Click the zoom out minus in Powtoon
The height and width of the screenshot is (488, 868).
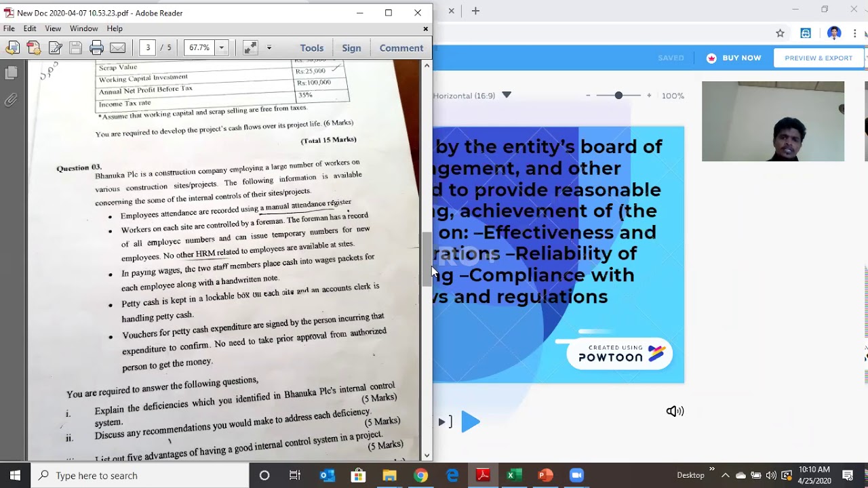(588, 96)
